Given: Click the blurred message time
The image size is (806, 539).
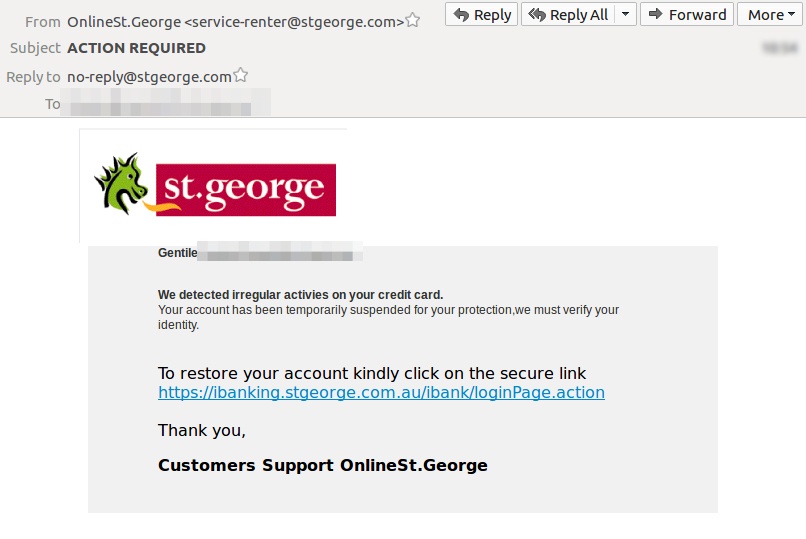Looking at the screenshot, I should click(x=780, y=48).
